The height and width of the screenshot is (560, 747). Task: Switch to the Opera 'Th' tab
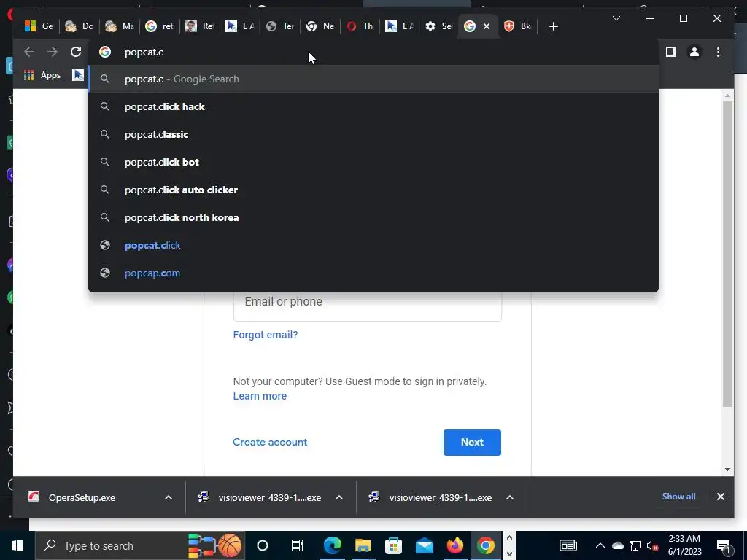click(360, 26)
